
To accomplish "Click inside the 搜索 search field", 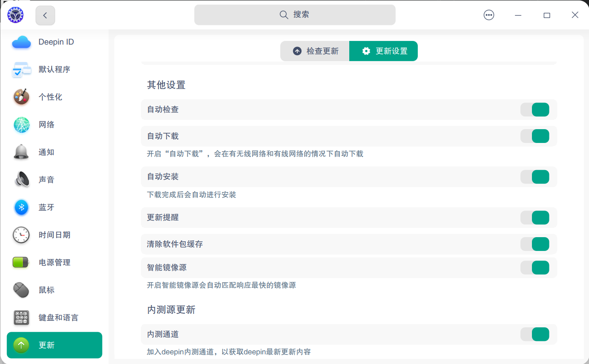I will pos(294,15).
